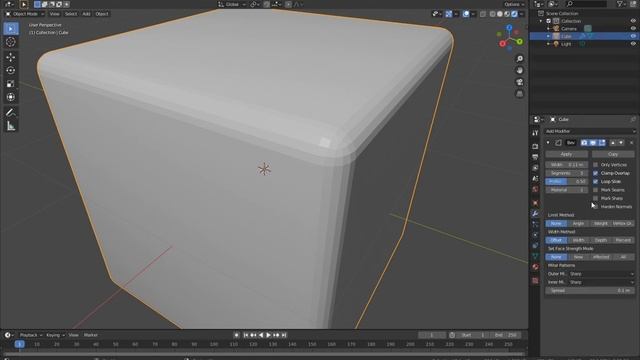Viewport: 640px width, 360px height.
Task: Toggle perspective/orthographic grid icon
Action: point(520,94)
